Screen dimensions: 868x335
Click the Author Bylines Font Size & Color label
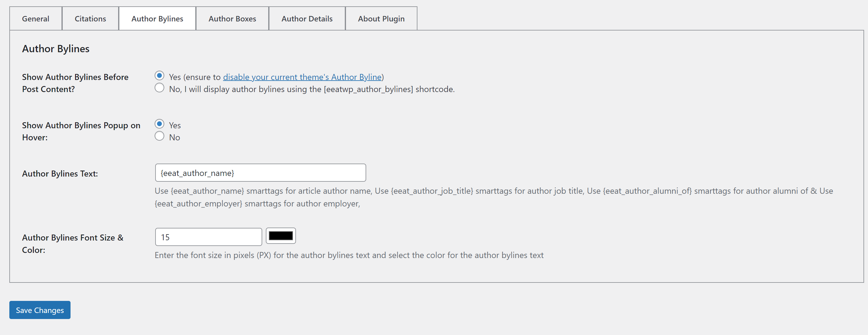pos(72,244)
